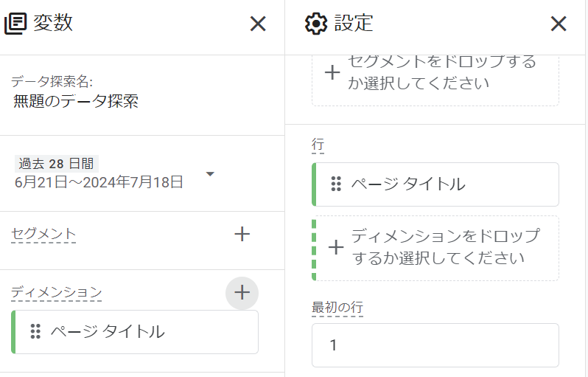Close the 設定 panel
588x377 pixels.
pos(559,24)
